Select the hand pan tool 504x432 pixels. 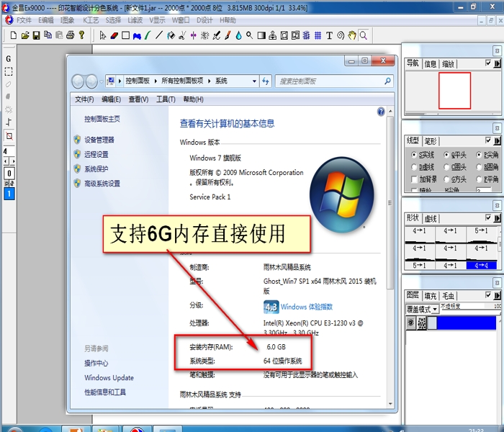click(x=352, y=35)
